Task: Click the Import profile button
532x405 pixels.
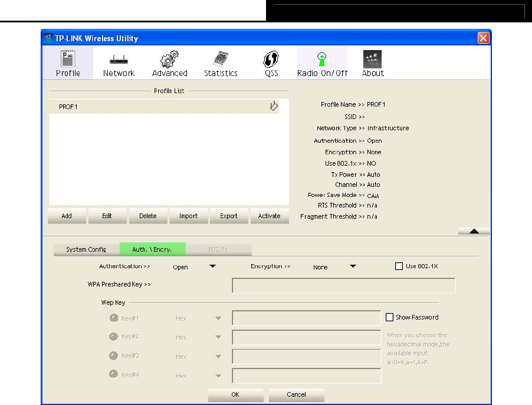Action: click(188, 216)
